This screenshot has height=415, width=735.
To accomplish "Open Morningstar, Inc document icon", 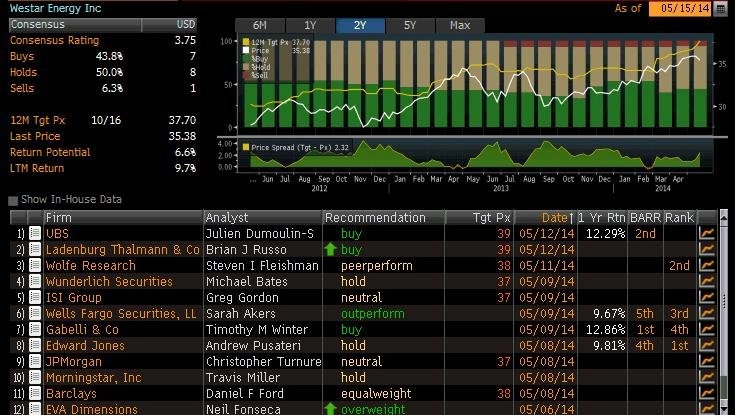I will (35, 377).
